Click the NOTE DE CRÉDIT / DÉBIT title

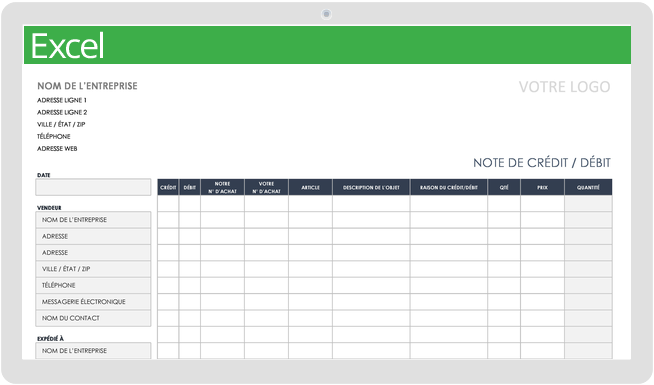coord(542,163)
